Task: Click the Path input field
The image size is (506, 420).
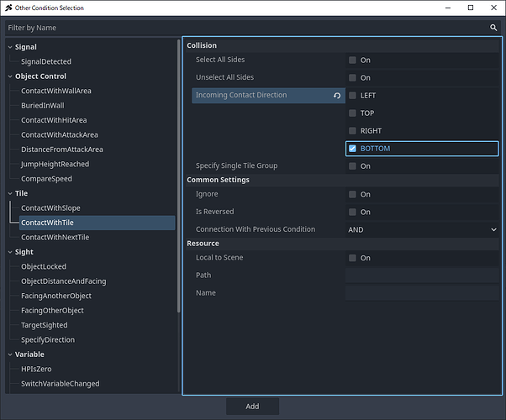Action: pos(421,276)
